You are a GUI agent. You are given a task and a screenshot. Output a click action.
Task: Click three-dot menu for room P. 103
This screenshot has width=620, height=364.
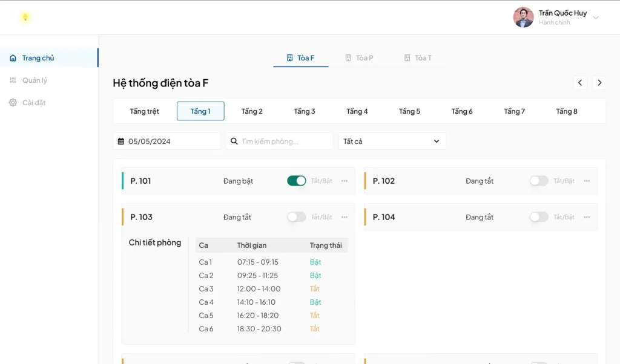pos(345,217)
